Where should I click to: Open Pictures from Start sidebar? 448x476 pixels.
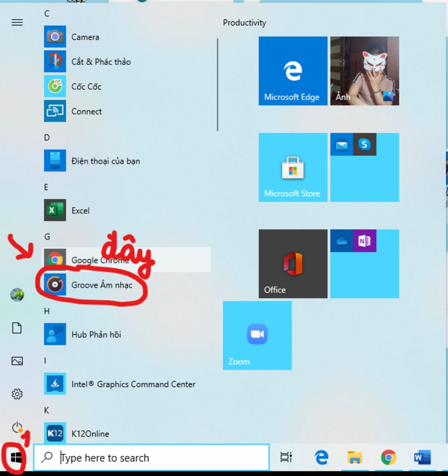[x=17, y=361]
